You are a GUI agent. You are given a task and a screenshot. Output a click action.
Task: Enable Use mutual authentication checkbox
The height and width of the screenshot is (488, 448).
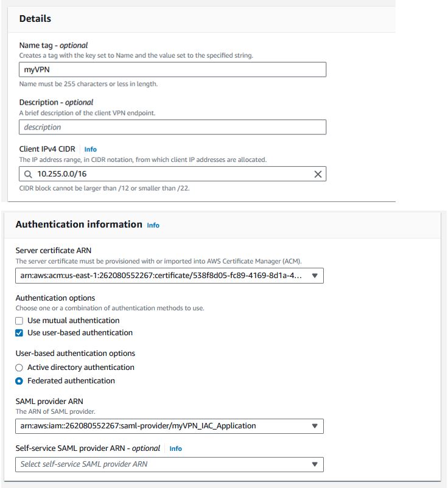19,321
